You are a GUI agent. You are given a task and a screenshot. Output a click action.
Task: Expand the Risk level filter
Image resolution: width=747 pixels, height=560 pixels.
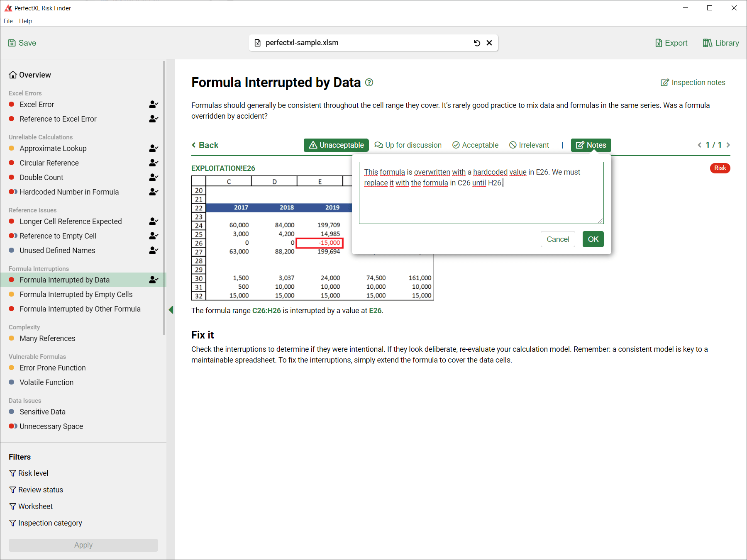[29, 473]
